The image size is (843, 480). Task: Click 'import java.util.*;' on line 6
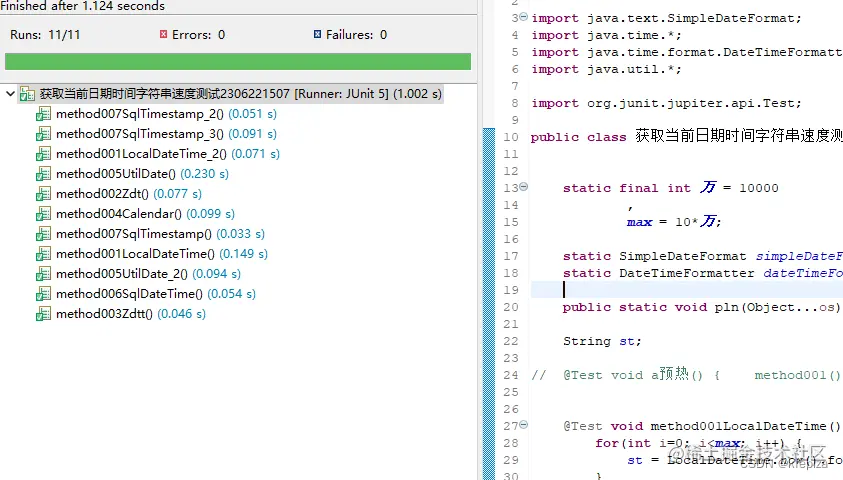(606, 69)
